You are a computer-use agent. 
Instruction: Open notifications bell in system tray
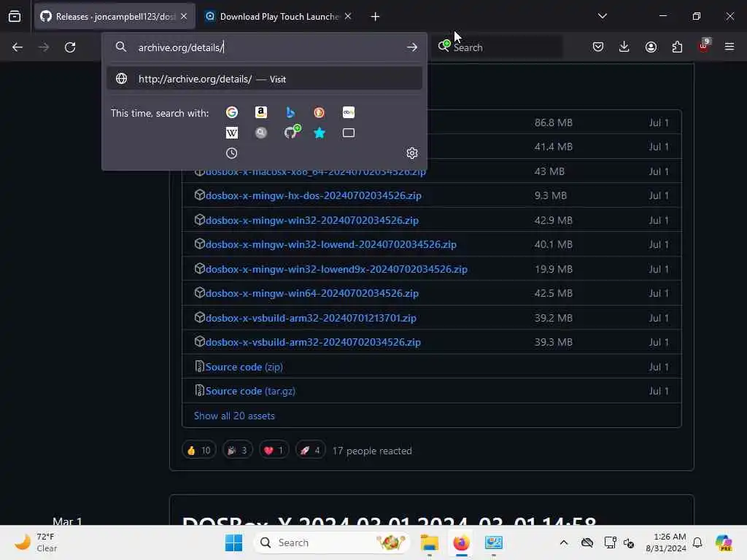click(697, 542)
